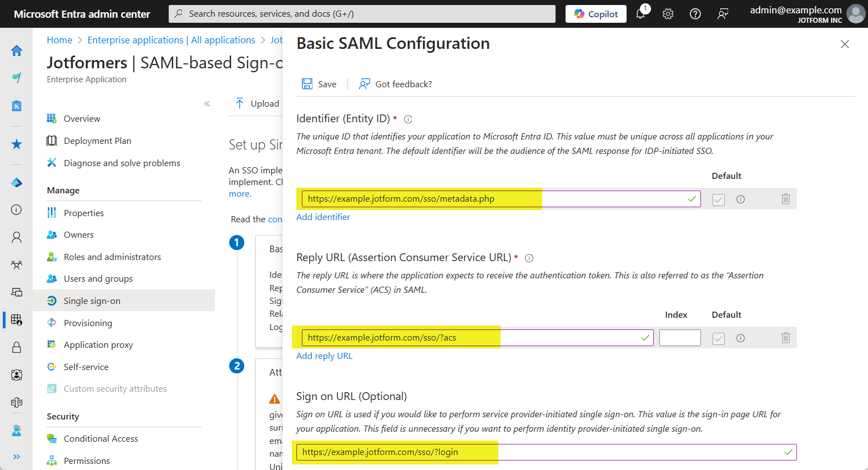Viewport: 868px width, 470px height.
Task: Click the info icon next to the identifier's Default checkbox
Action: (740, 199)
